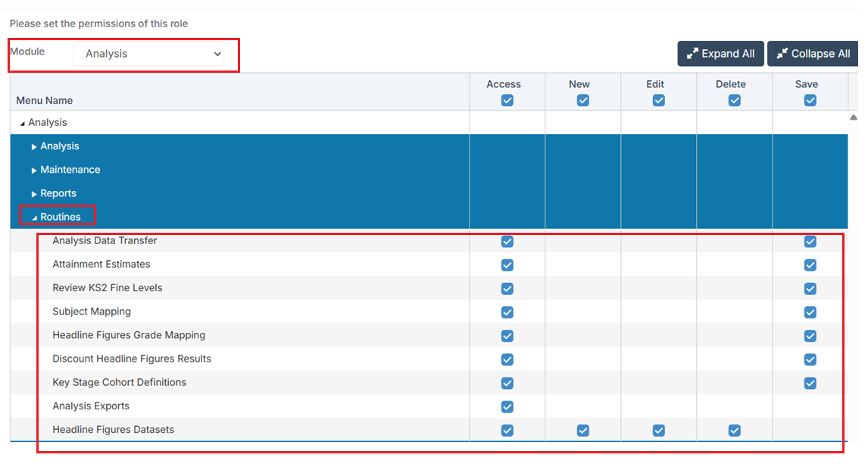Expand the Reports tree node
This screenshot has width=868, height=464.
click(x=34, y=194)
